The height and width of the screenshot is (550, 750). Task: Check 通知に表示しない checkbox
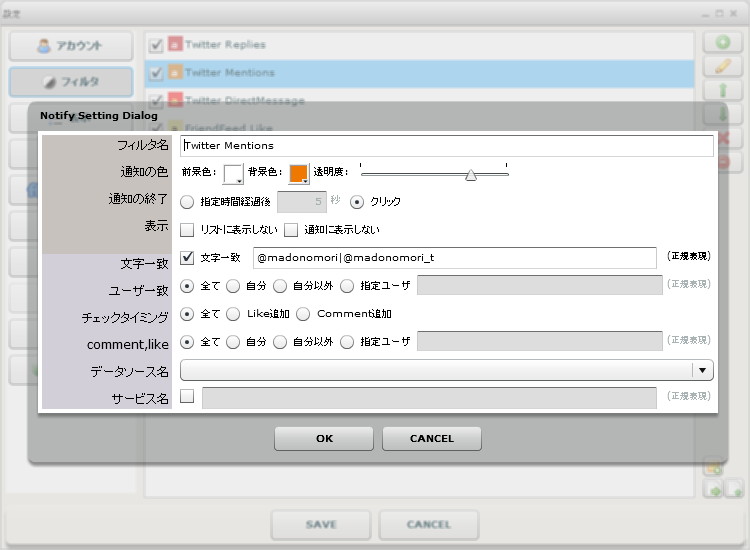tap(291, 230)
